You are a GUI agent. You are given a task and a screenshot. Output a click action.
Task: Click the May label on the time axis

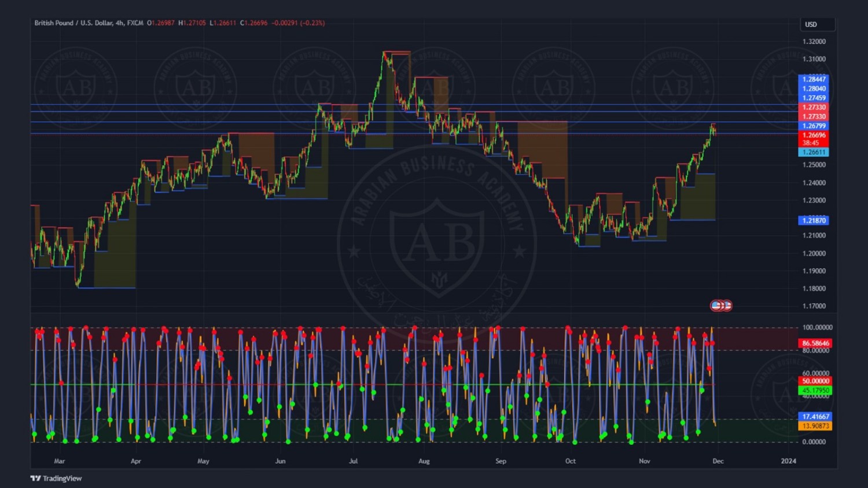pyautogui.click(x=203, y=461)
